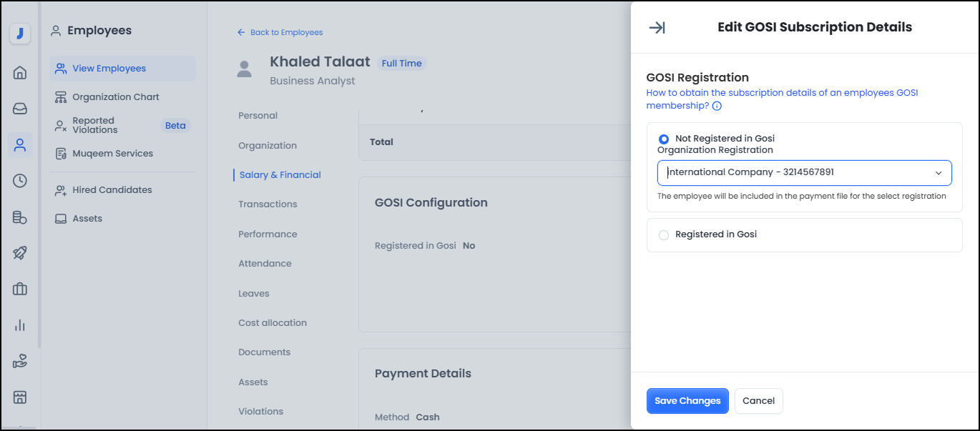Open the GOSI subscription details help link
The height and width of the screenshot is (431, 980).
coord(781,93)
